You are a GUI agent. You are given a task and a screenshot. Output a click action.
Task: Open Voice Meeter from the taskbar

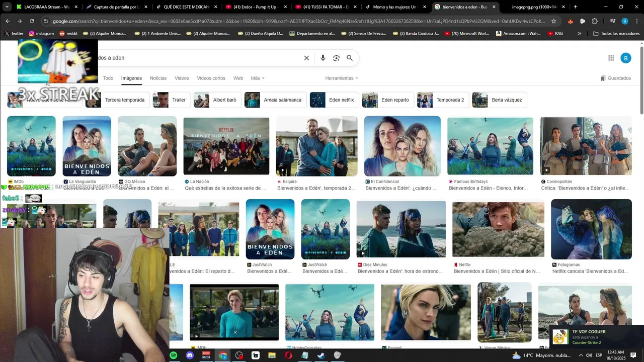click(x=206, y=355)
